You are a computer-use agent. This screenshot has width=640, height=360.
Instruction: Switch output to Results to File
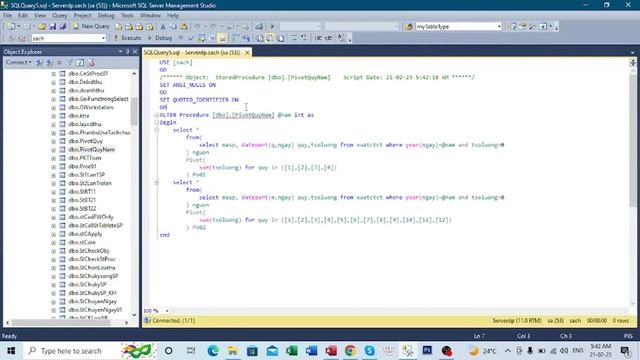coord(281,38)
